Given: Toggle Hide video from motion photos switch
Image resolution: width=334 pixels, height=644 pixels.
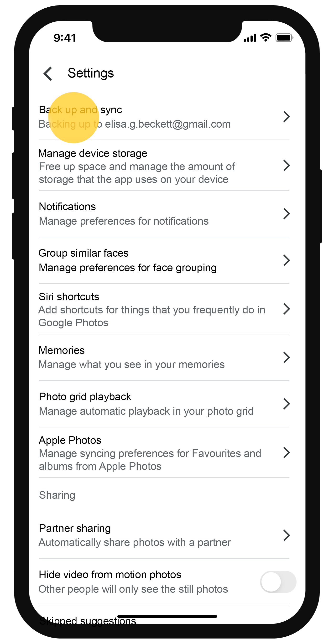Looking at the screenshot, I should pyautogui.click(x=278, y=582).
